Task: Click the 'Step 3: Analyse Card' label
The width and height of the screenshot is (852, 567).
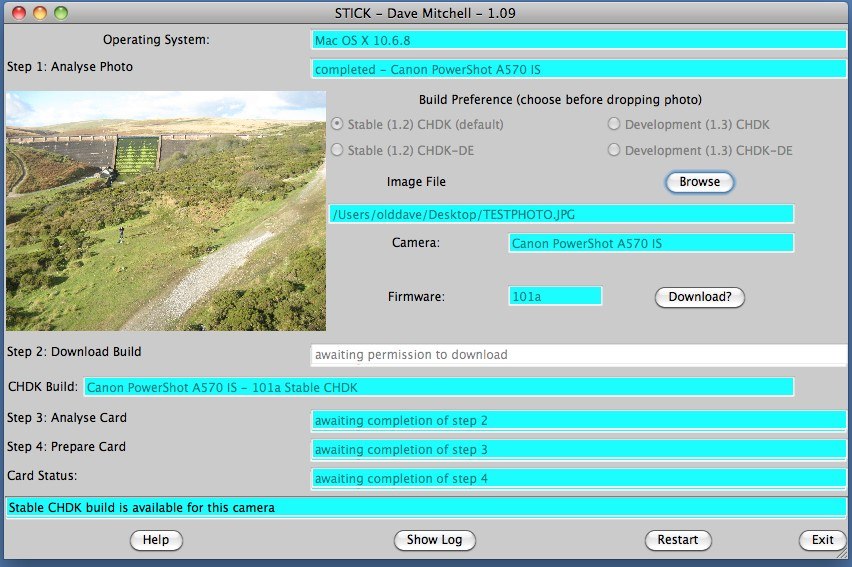Action: [x=67, y=418]
